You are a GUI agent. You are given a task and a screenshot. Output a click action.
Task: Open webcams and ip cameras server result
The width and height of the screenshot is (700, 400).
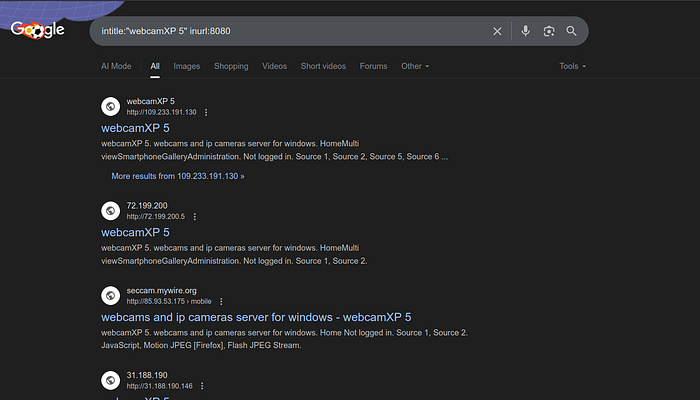click(x=256, y=317)
